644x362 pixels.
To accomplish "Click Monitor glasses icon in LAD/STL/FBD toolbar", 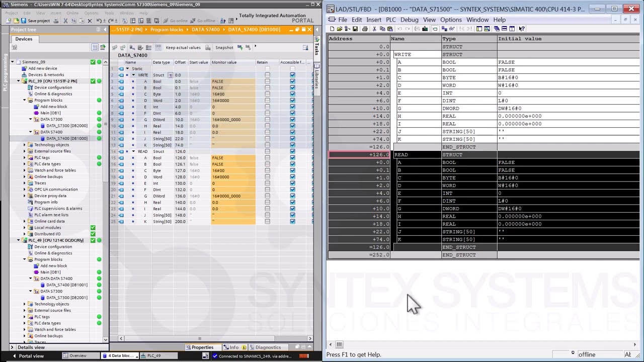I will 452,29.
